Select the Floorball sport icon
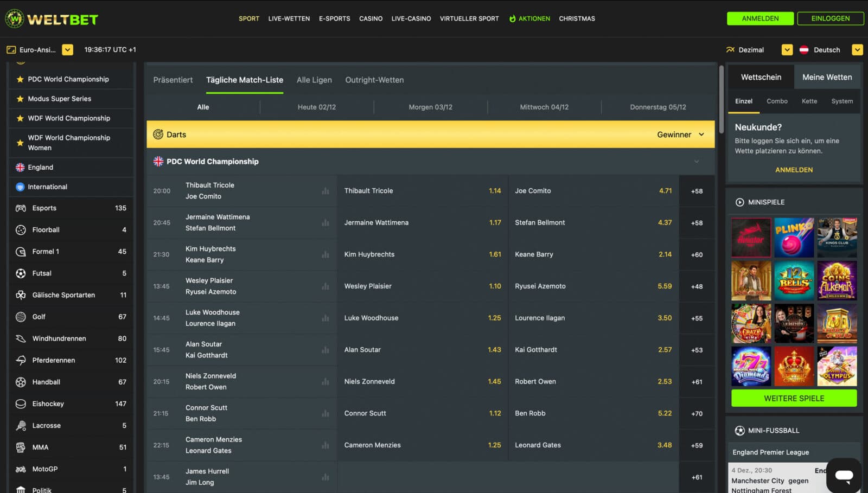868x493 pixels. [21, 230]
